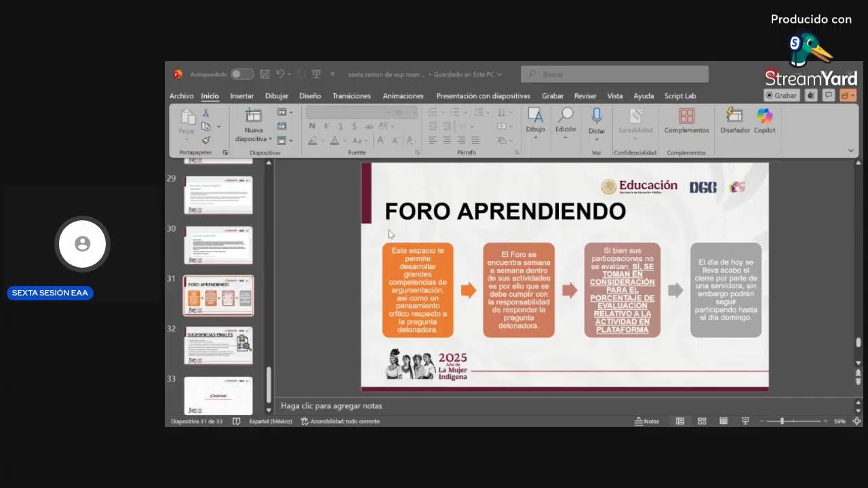Activate the Format Painter brush
The width and height of the screenshot is (868, 488).
(205, 140)
